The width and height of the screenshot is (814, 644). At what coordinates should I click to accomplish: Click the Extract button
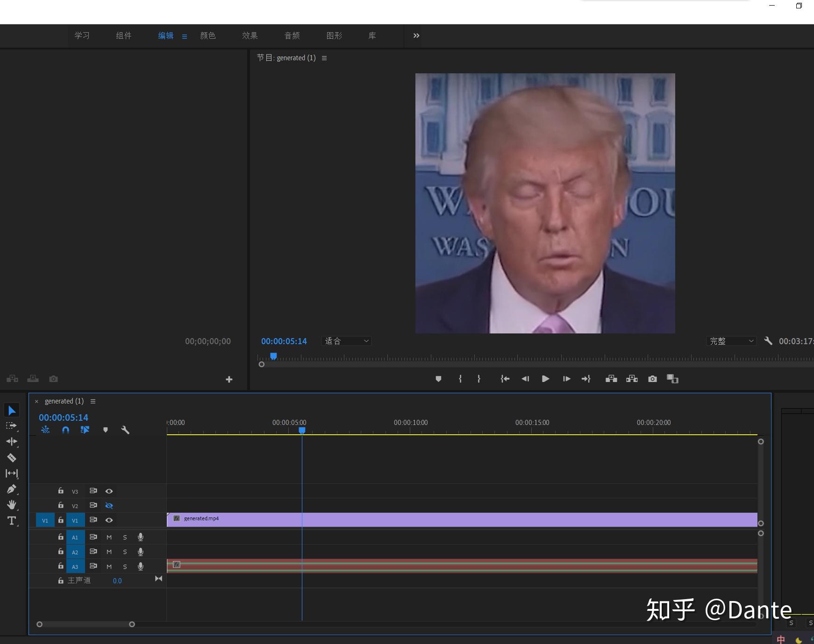(632, 379)
